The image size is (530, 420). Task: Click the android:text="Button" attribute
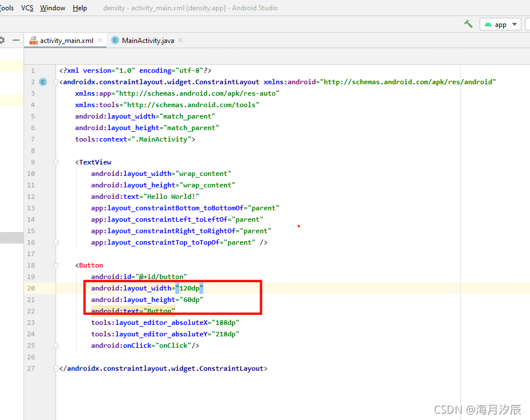coord(133,311)
